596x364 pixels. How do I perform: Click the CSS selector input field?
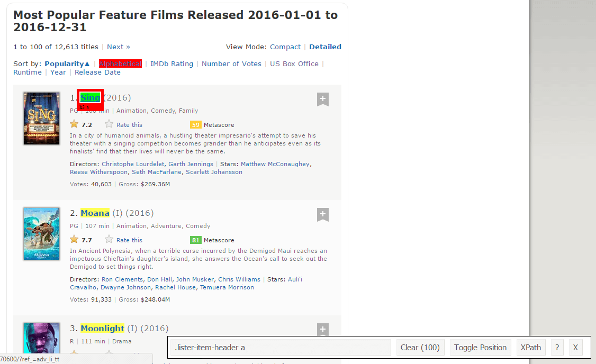click(x=282, y=348)
